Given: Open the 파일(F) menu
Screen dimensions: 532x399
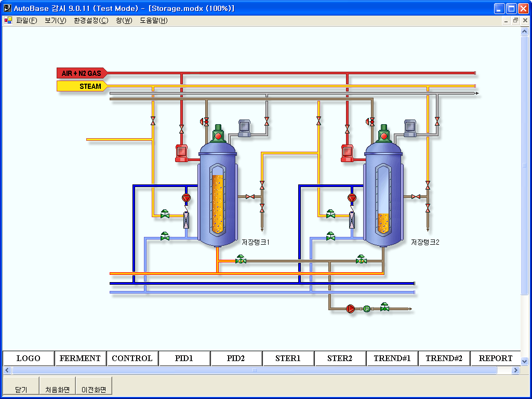Looking at the screenshot, I should click(26, 21).
